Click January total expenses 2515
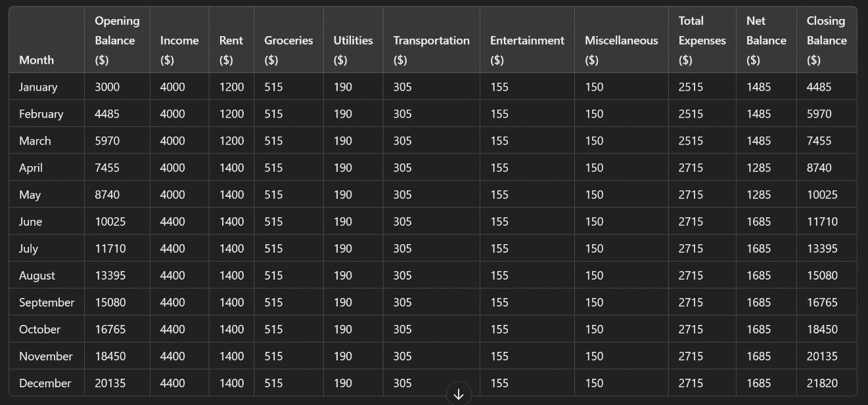The height and width of the screenshot is (405, 868). 691,87
